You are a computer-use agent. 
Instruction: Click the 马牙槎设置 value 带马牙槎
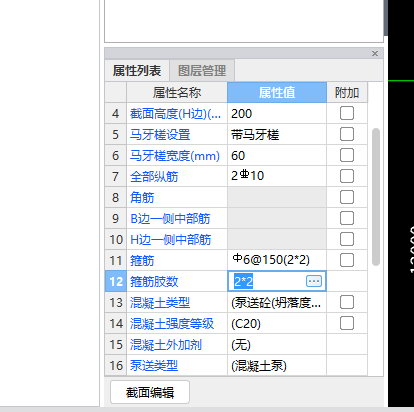tap(277, 134)
